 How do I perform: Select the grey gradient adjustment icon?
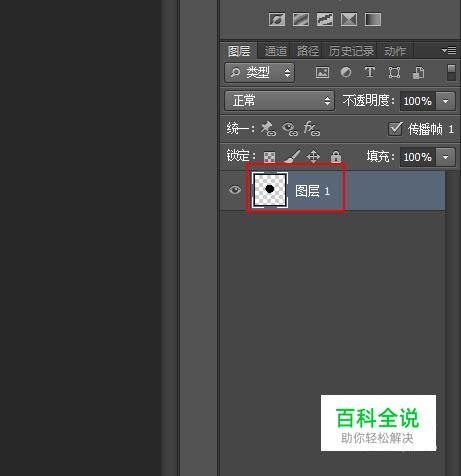coord(373,19)
